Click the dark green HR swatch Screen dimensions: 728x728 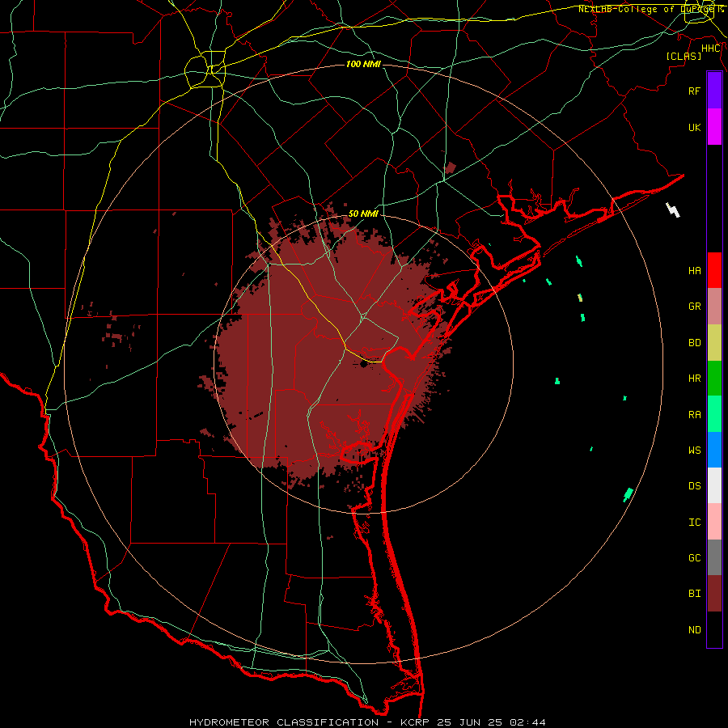point(714,379)
